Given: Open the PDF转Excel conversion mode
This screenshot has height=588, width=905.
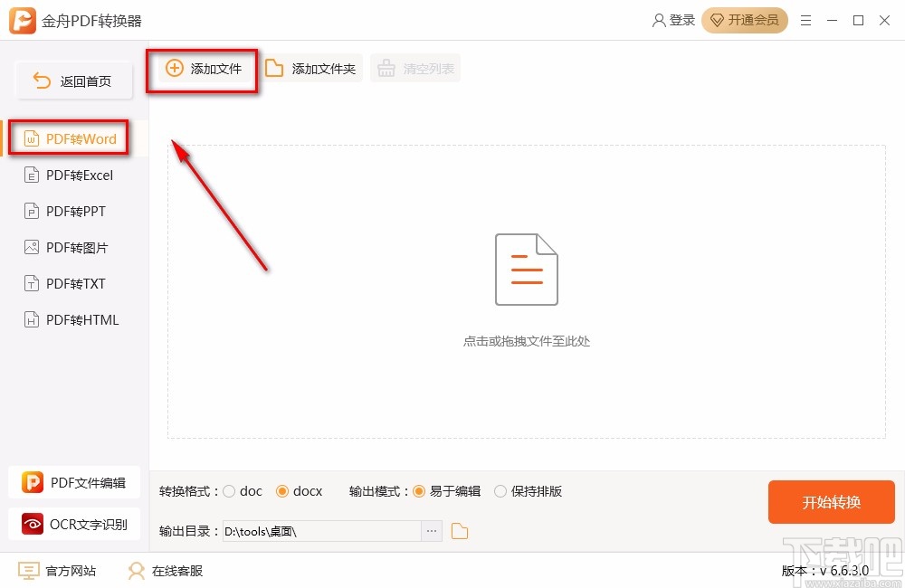Looking at the screenshot, I should click(x=78, y=175).
